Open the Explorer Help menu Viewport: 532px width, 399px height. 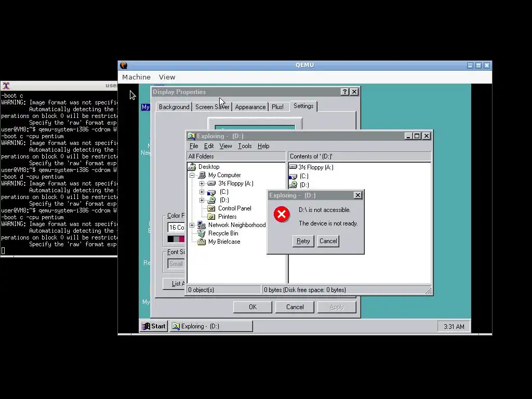[x=263, y=146]
